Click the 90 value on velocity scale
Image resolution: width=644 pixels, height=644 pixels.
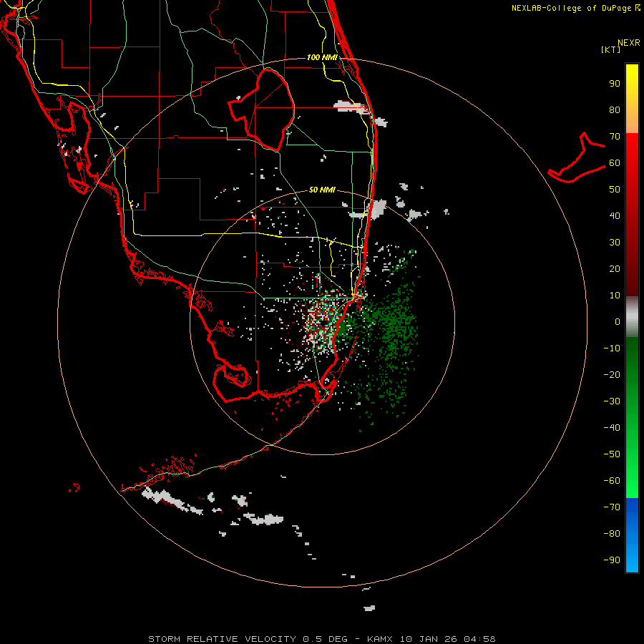point(615,84)
